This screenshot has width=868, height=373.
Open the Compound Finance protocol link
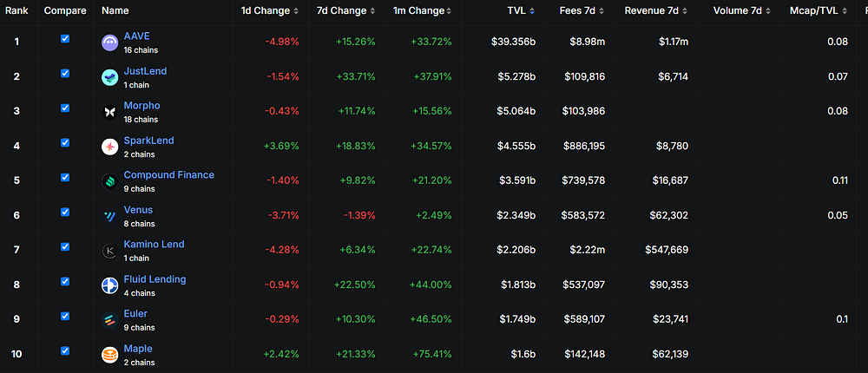coord(169,175)
